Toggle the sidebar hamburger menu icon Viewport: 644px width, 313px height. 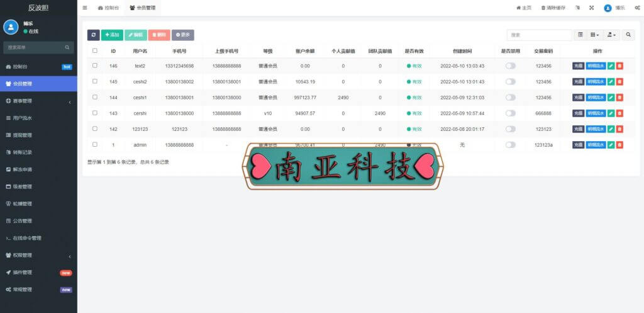coord(85,8)
